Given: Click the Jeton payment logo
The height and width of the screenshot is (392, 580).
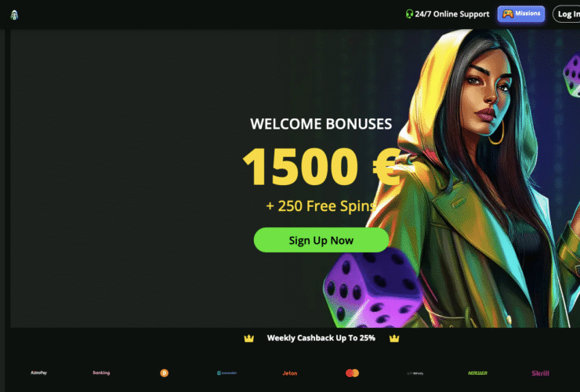Looking at the screenshot, I should pyautogui.click(x=290, y=373).
